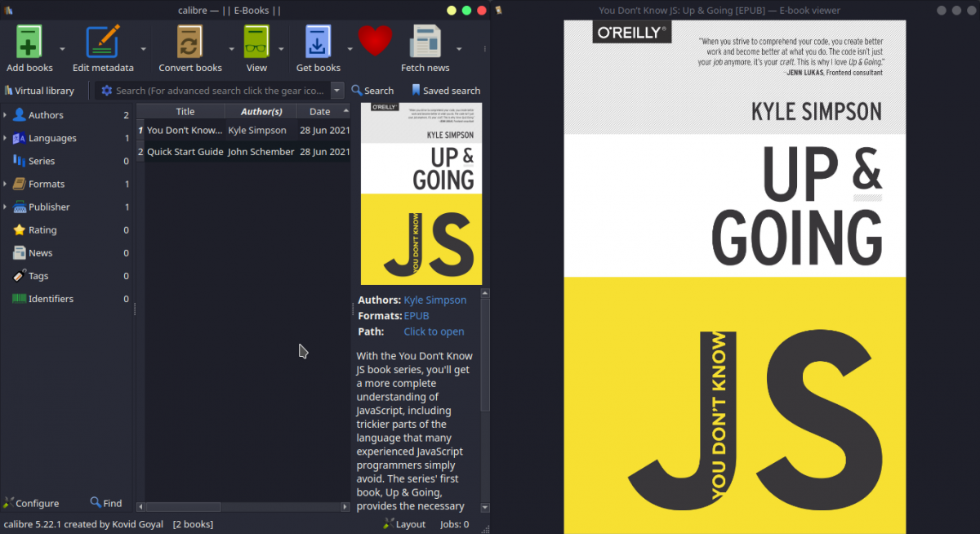Screen dimensions: 980x534
Task: Toggle the Layout panel button
Action: (404, 524)
